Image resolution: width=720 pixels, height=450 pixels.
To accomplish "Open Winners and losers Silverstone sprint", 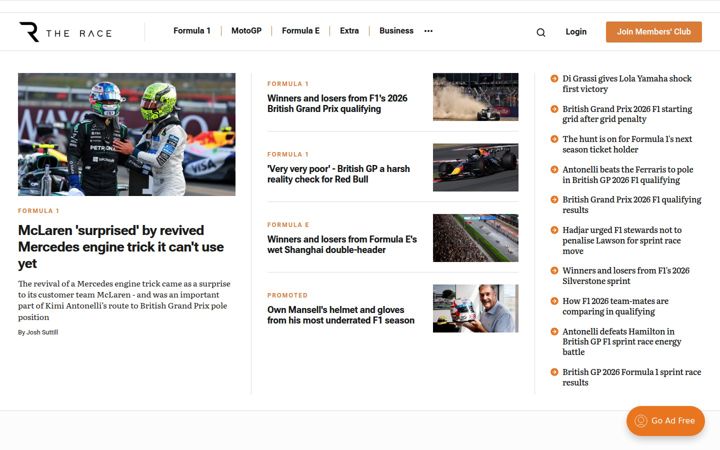I will pos(626,276).
